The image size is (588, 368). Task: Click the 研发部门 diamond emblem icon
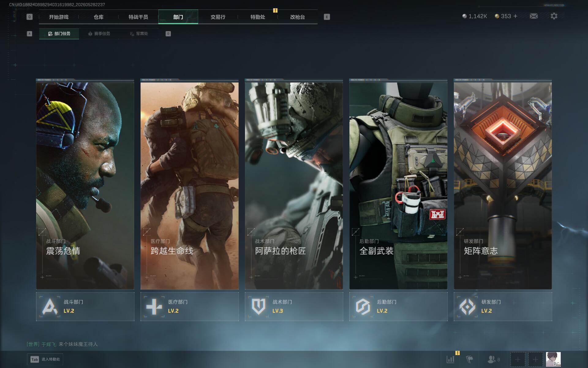tap(467, 306)
